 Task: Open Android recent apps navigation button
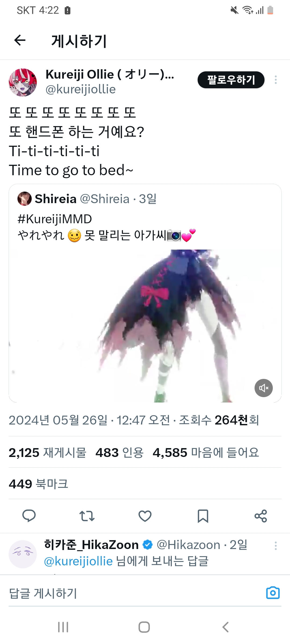(x=63, y=627)
